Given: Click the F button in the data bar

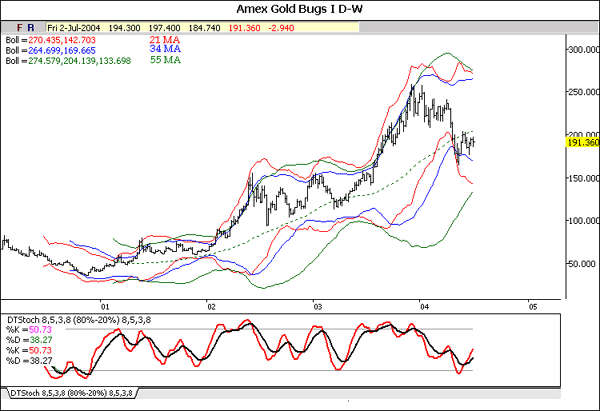Looking at the screenshot, I should point(20,28).
